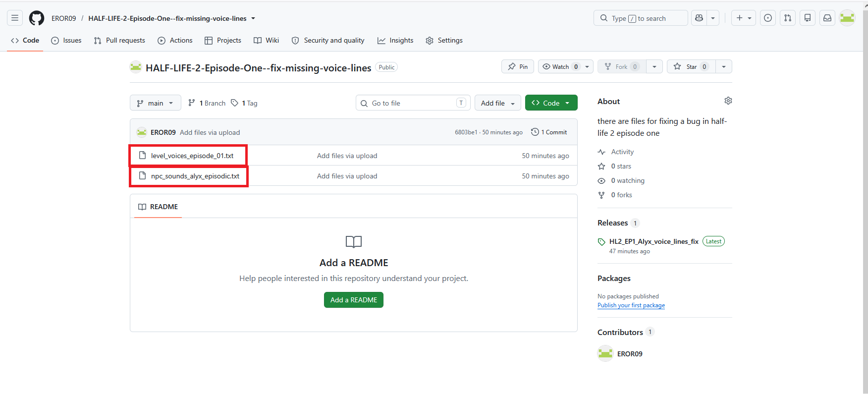The image size is (868, 394).
Task: Open the Contributors section heading link
Action: [620, 332]
